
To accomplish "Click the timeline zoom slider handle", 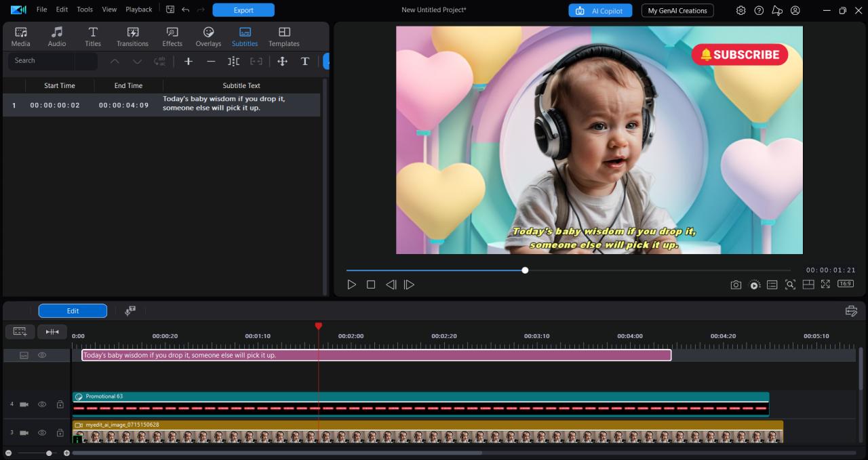I will (x=49, y=453).
